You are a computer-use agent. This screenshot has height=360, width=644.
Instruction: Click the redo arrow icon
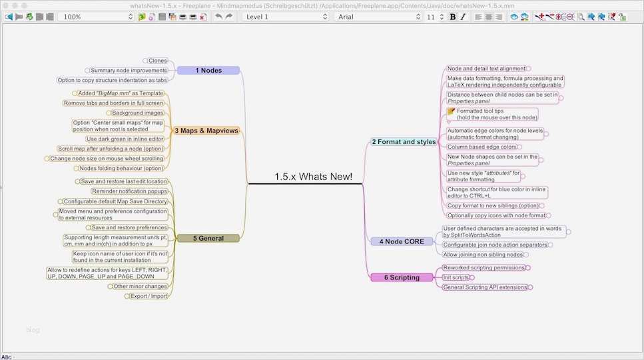pyautogui.click(x=229, y=17)
